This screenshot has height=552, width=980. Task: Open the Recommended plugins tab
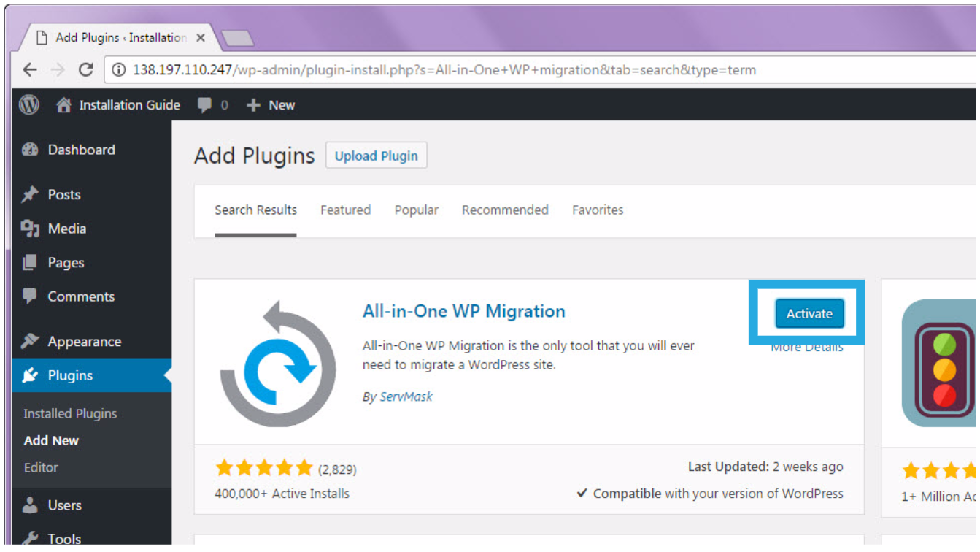pyautogui.click(x=505, y=210)
